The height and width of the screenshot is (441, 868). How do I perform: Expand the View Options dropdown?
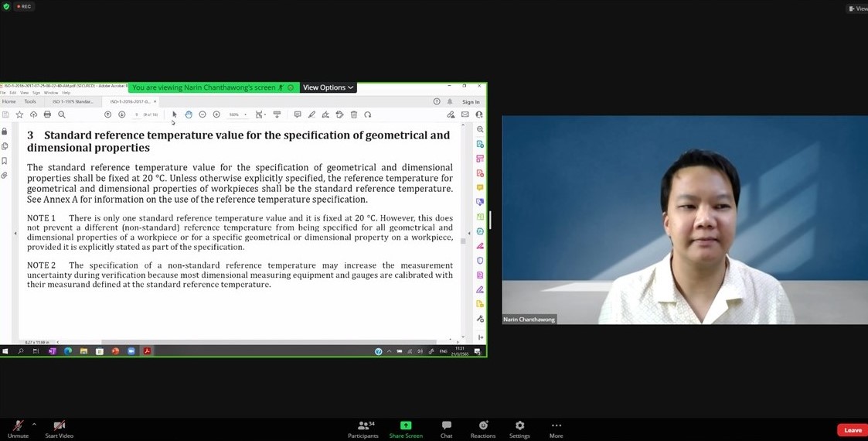328,87
